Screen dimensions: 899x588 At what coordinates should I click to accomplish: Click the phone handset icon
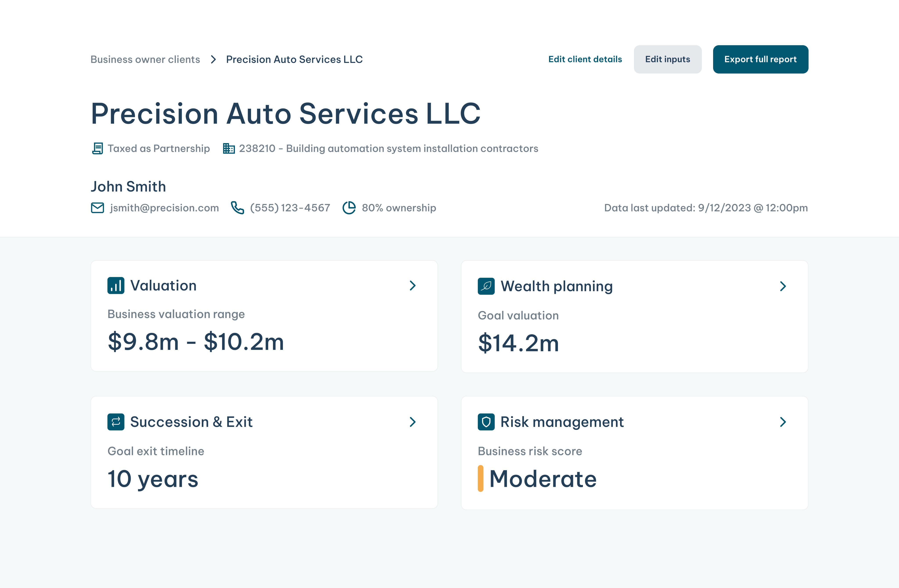point(237,208)
